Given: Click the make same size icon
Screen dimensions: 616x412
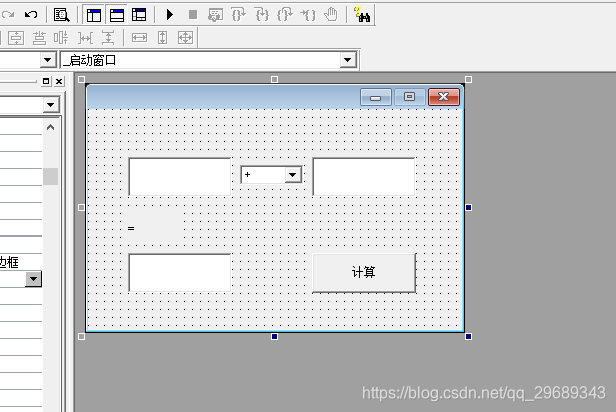Looking at the screenshot, I should [185, 38].
